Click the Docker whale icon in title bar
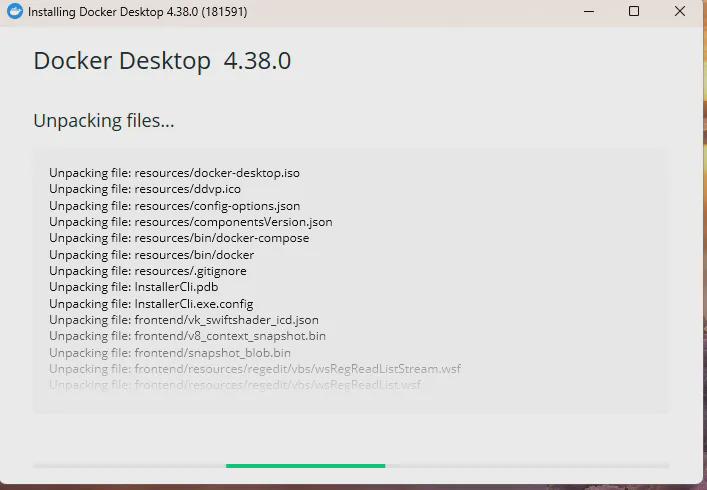Screen dimensions: 707x490 (14, 11)
